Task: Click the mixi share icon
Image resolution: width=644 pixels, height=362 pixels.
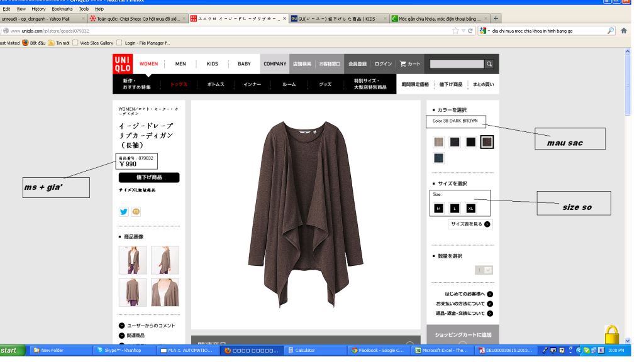Action: pos(136,212)
